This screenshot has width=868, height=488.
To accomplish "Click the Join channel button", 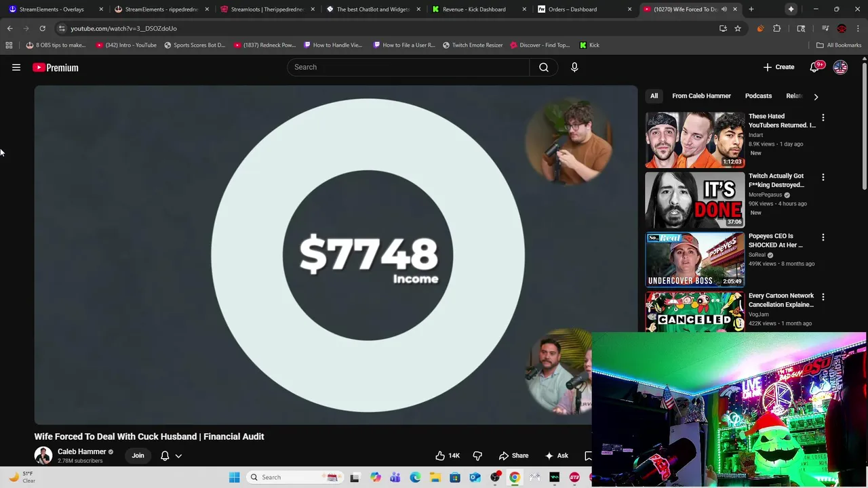I will [138, 455].
